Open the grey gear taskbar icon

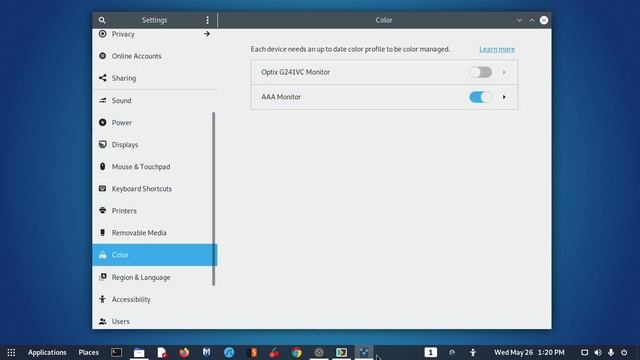319,352
